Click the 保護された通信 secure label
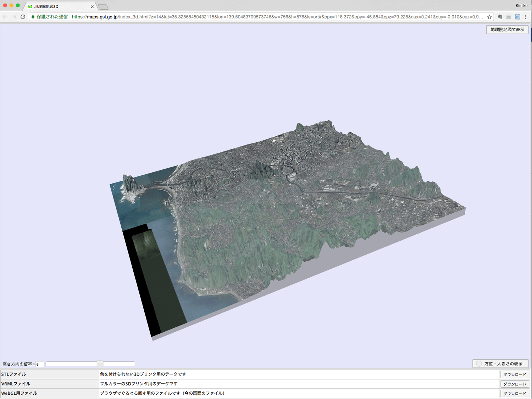The width and height of the screenshot is (532, 399). click(52, 17)
